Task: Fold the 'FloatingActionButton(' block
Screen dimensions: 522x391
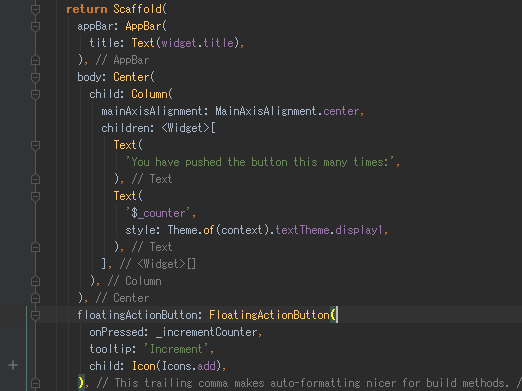Action: coord(35,315)
